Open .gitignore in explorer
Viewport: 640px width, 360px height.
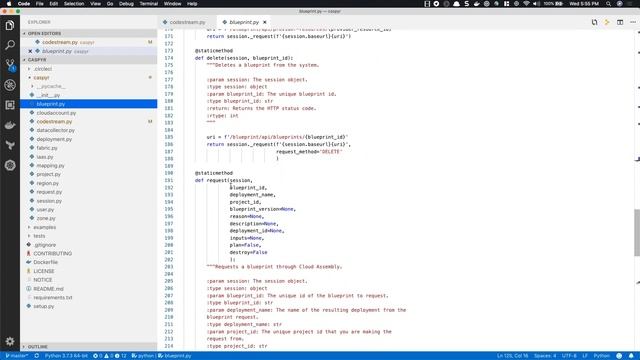(x=45, y=245)
